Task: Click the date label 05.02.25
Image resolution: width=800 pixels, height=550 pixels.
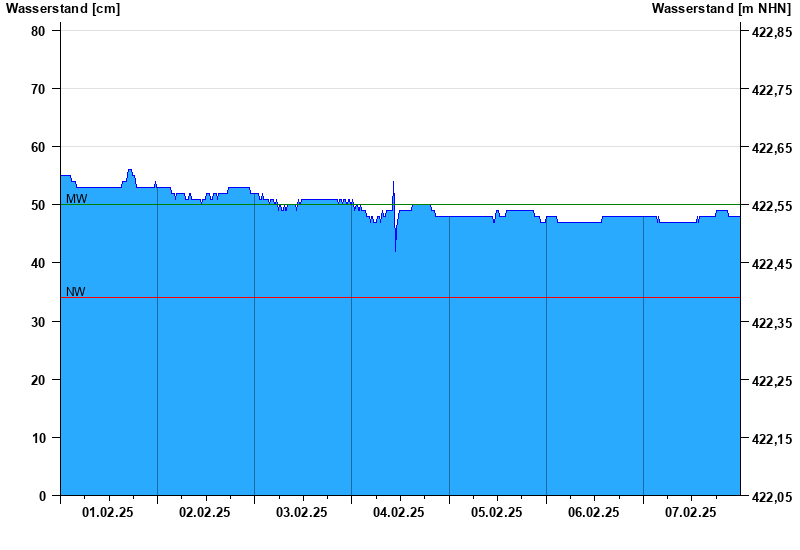Action: 496,512
